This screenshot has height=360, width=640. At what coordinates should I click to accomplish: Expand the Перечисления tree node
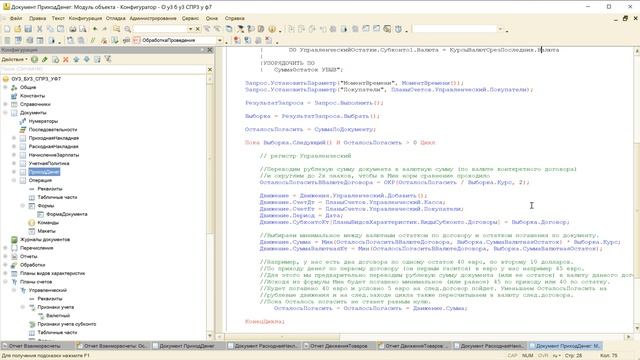click(x=5, y=248)
